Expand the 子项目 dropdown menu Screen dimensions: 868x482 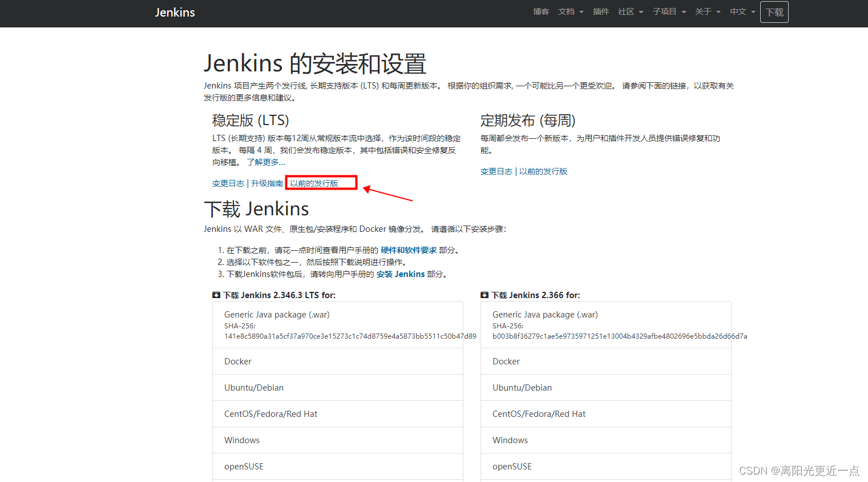pos(669,11)
